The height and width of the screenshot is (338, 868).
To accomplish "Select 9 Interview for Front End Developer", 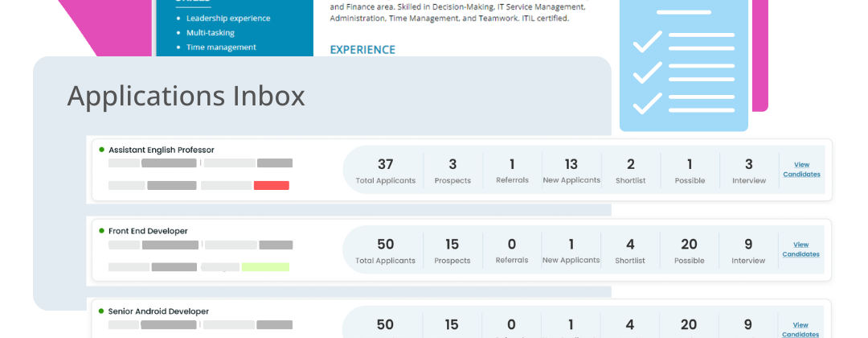I will [x=748, y=250].
